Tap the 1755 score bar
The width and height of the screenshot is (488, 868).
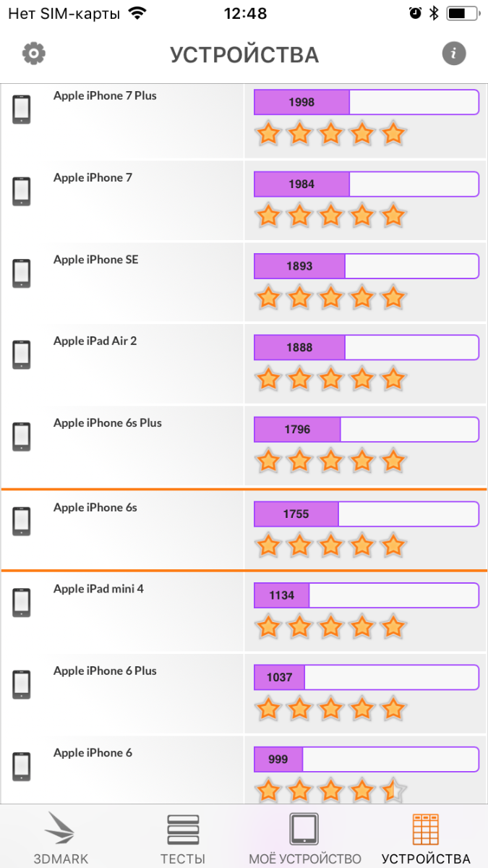pos(366,514)
